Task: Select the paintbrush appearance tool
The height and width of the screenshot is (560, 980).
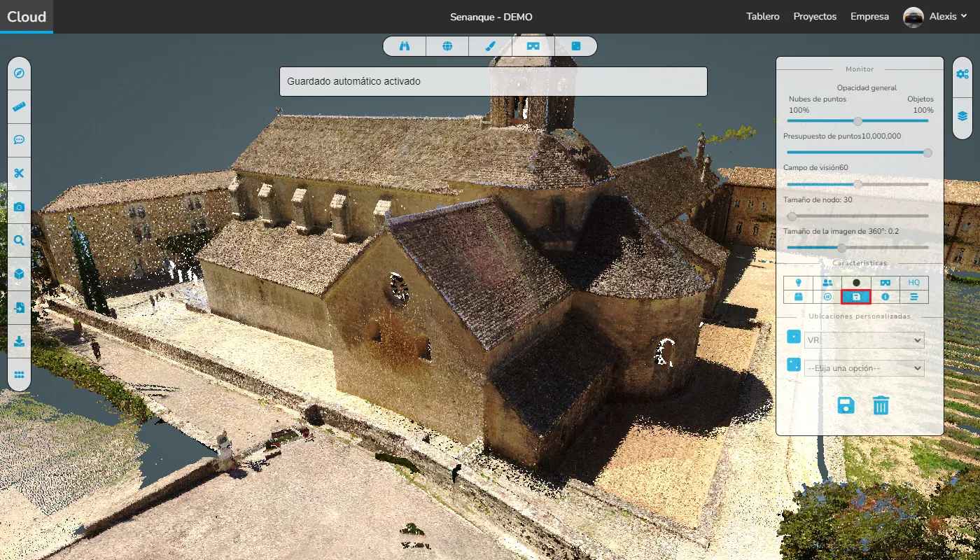Action: [490, 46]
